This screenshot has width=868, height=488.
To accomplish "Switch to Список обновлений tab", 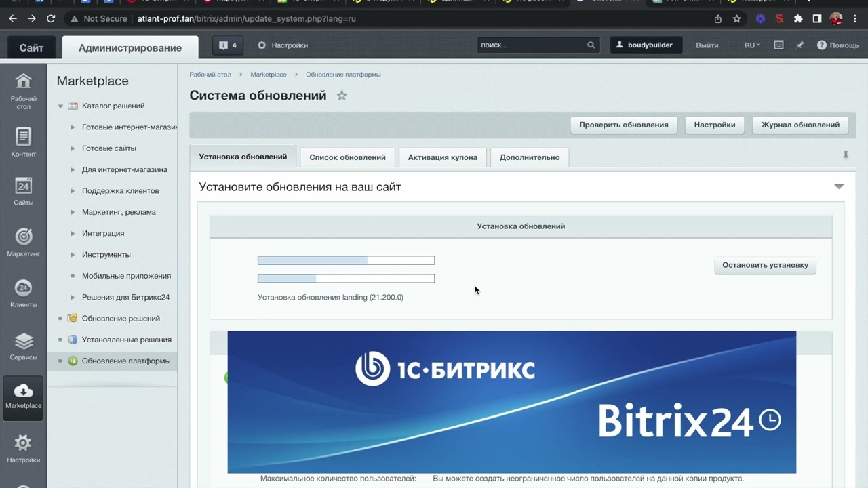I will click(x=347, y=157).
